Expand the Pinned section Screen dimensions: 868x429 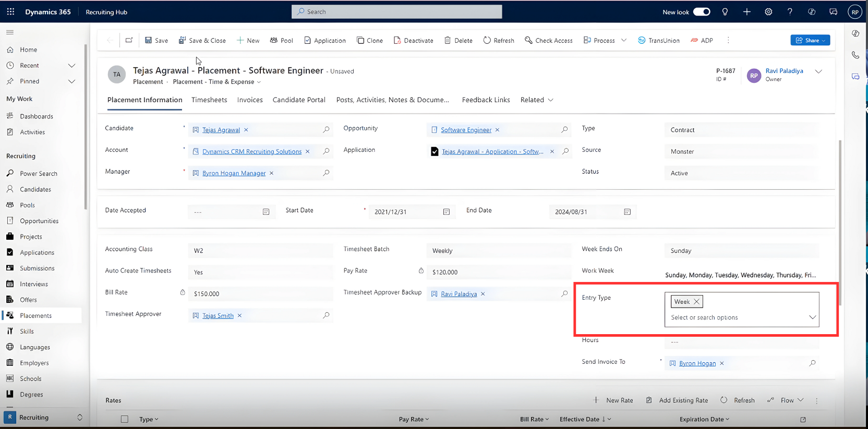tap(71, 81)
